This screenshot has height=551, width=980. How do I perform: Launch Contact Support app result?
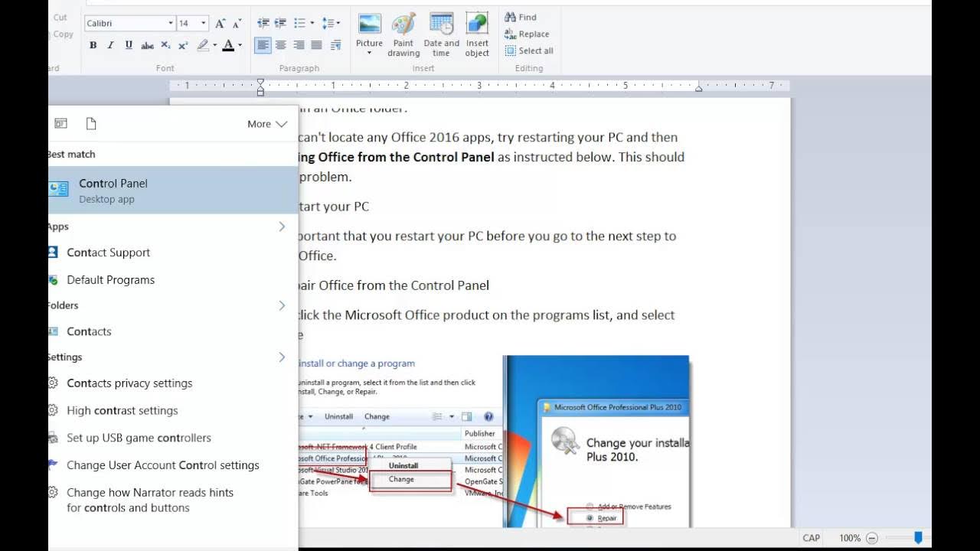point(173,253)
